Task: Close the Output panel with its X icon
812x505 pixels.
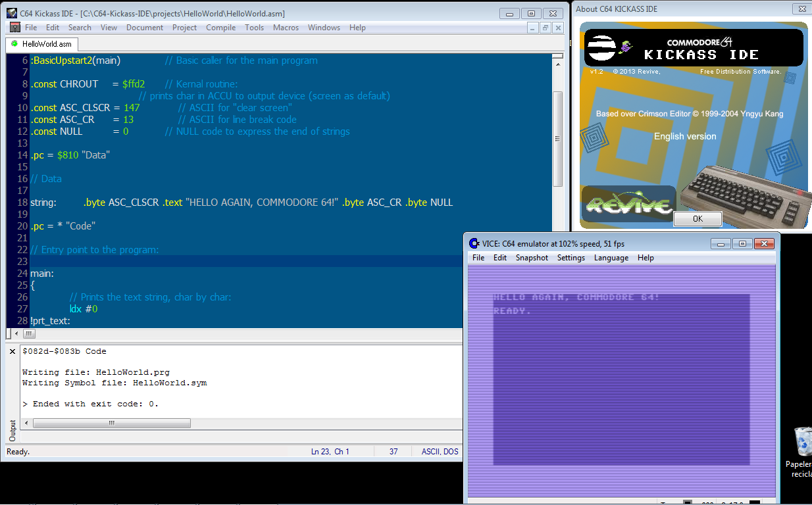Action: pyautogui.click(x=12, y=352)
